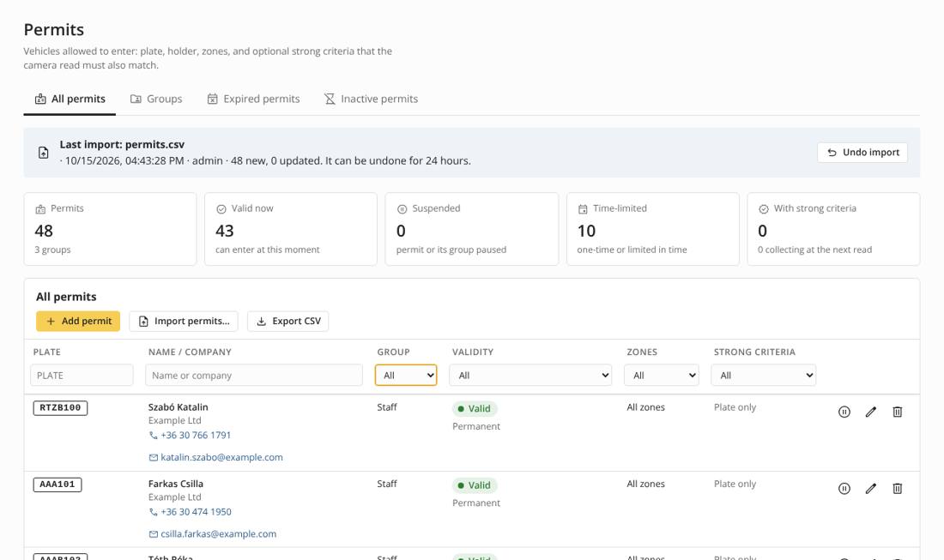Open the Group filter dropdown
944x560 pixels.
[x=406, y=376]
